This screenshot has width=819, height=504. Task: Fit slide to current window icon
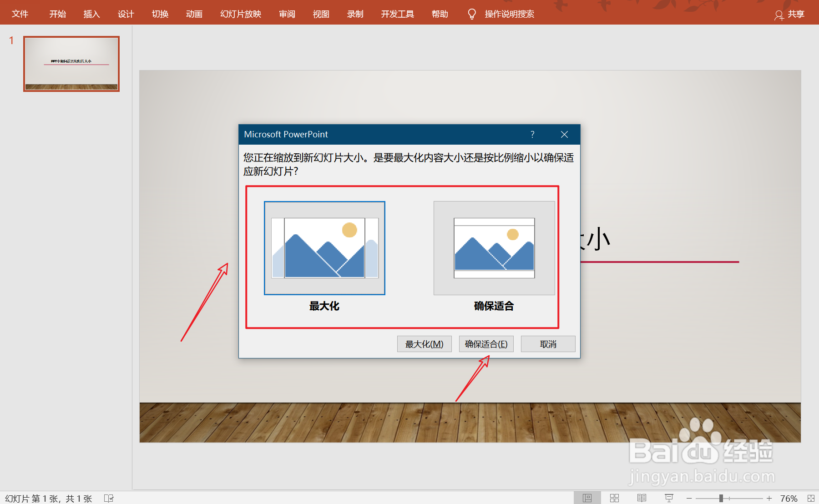[811, 499]
